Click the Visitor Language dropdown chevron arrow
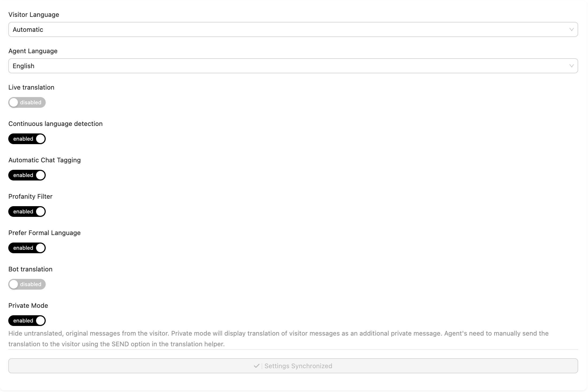This screenshot has width=588, height=392. [x=571, y=29]
